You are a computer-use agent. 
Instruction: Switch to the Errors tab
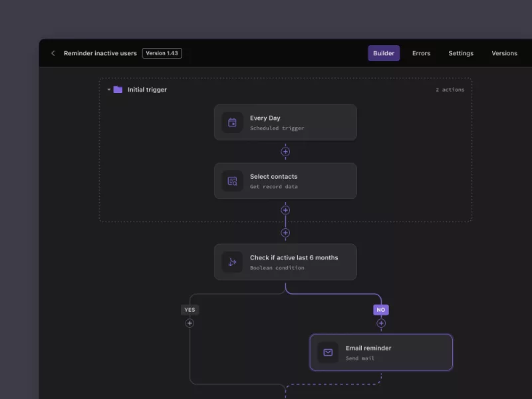click(x=421, y=53)
